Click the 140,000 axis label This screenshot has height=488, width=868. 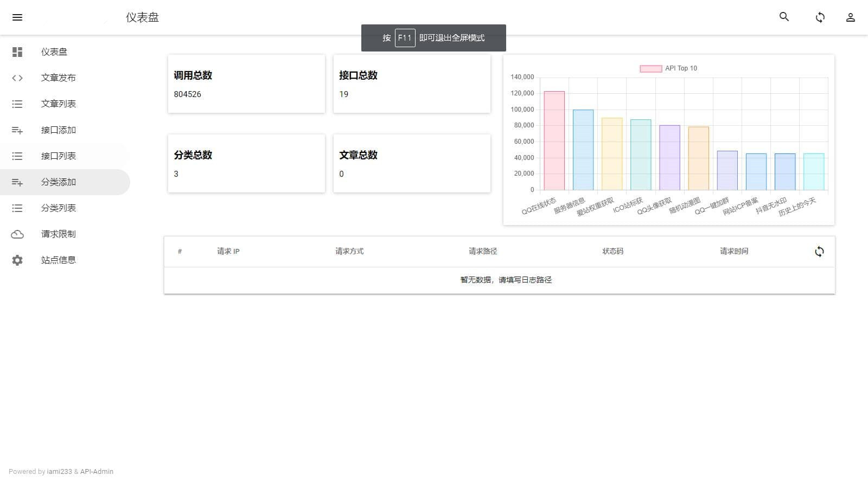[522, 77]
